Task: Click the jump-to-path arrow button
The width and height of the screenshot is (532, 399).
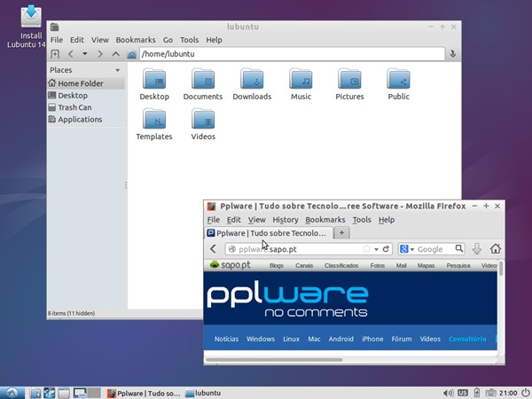Action: tap(452, 54)
